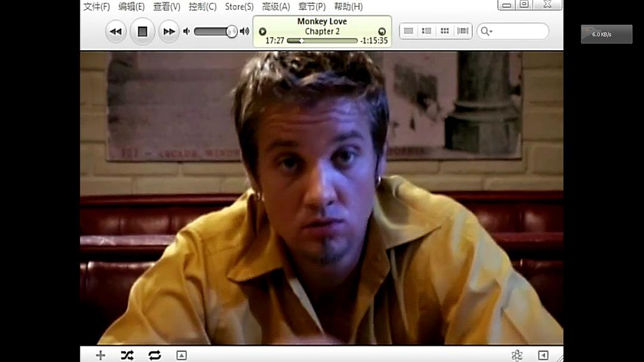This screenshot has height=362, width=644.
Task: Open the Genius atom icon
Action: [517, 355]
